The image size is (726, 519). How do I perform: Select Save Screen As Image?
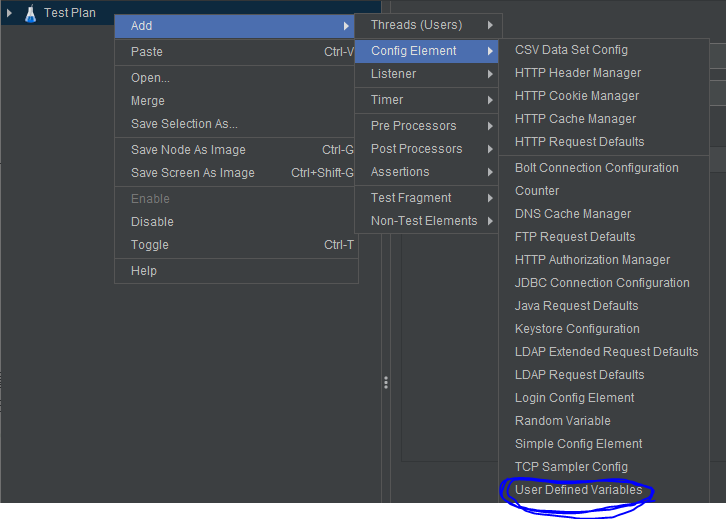(x=235, y=173)
